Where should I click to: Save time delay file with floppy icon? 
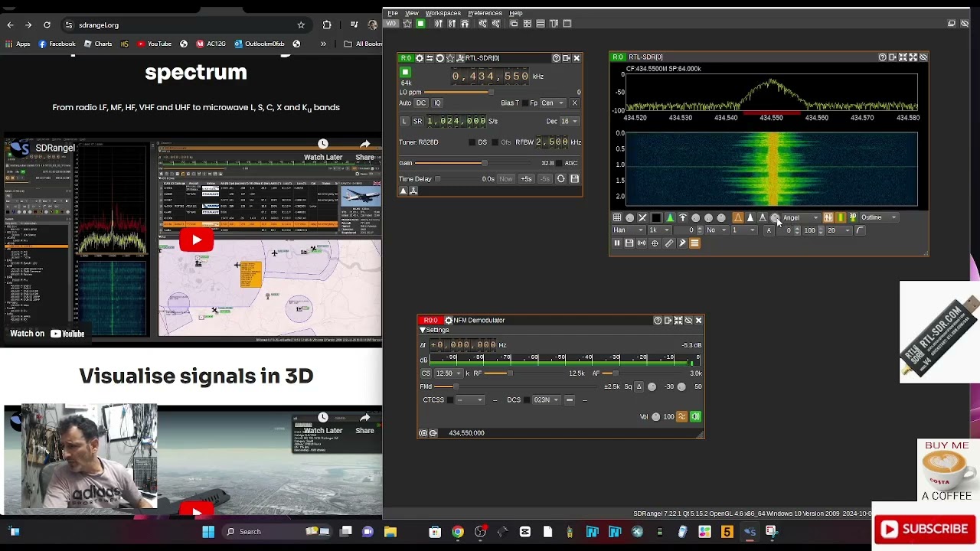[574, 179]
